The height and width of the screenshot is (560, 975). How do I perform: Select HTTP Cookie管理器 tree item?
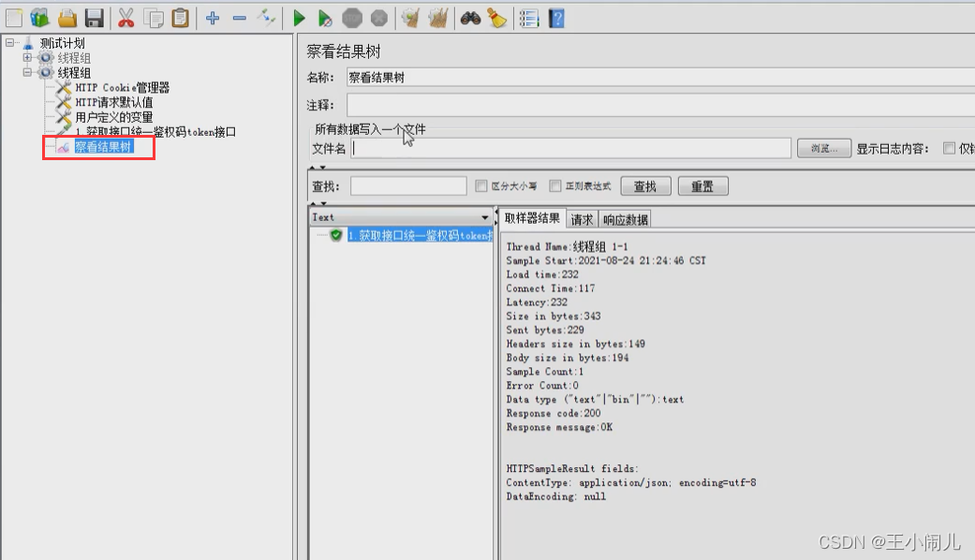[x=123, y=88]
